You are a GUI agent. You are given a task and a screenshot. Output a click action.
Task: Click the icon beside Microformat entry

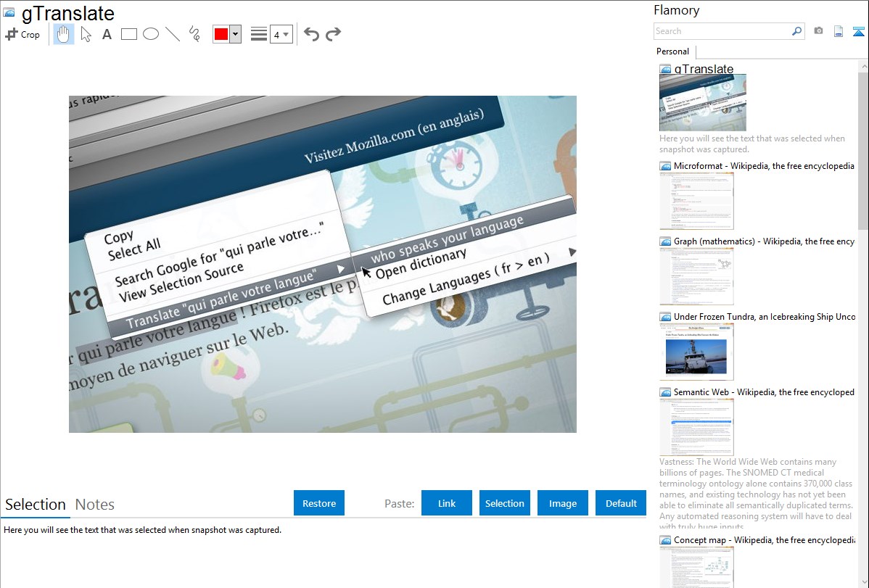click(x=665, y=166)
